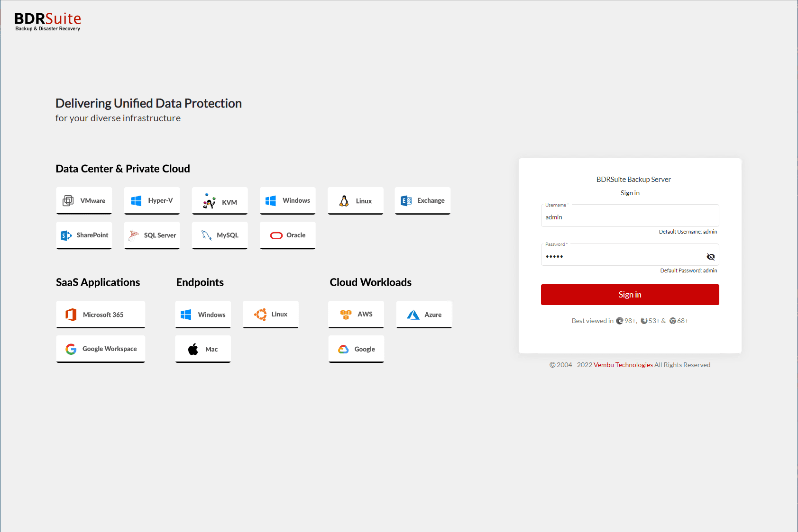Click the Data Center & Private Cloud heading
798x532 pixels.
pos(123,169)
